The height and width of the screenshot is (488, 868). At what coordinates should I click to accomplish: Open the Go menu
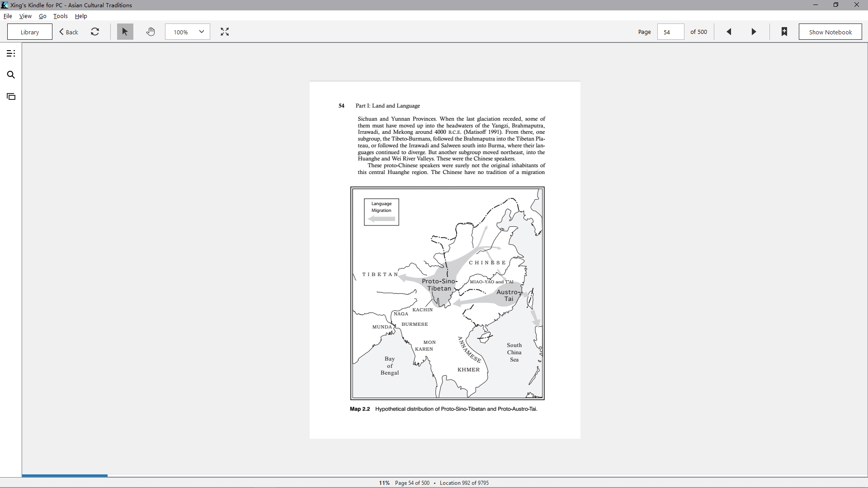click(42, 16)
